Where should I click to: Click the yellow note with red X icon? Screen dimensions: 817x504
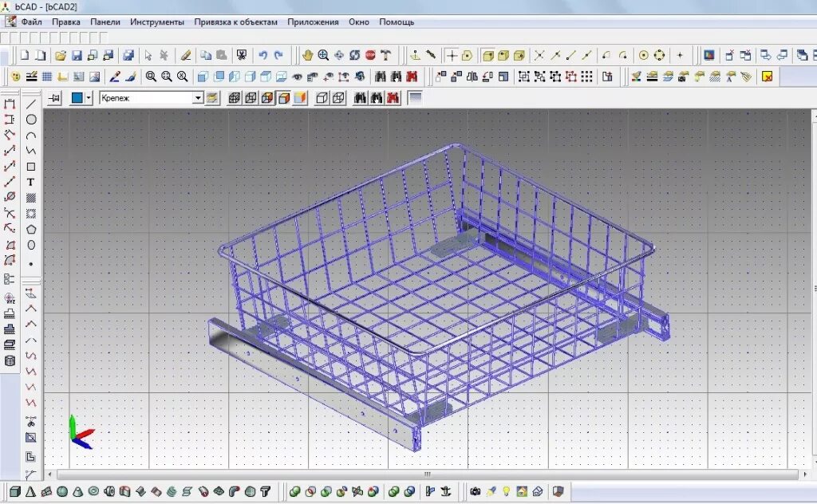pos(767,77)
